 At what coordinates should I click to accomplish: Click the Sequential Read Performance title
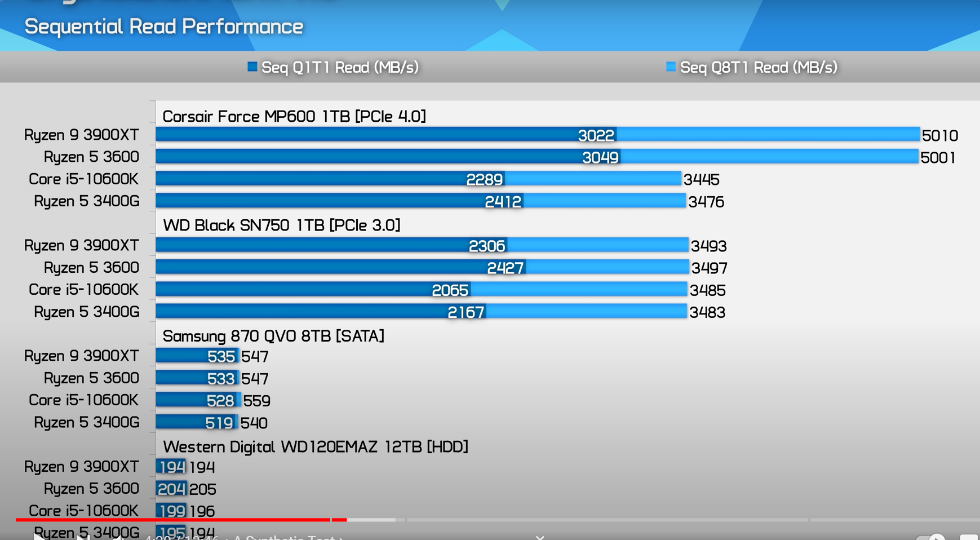pyautogui.click(x=164, y=26)
